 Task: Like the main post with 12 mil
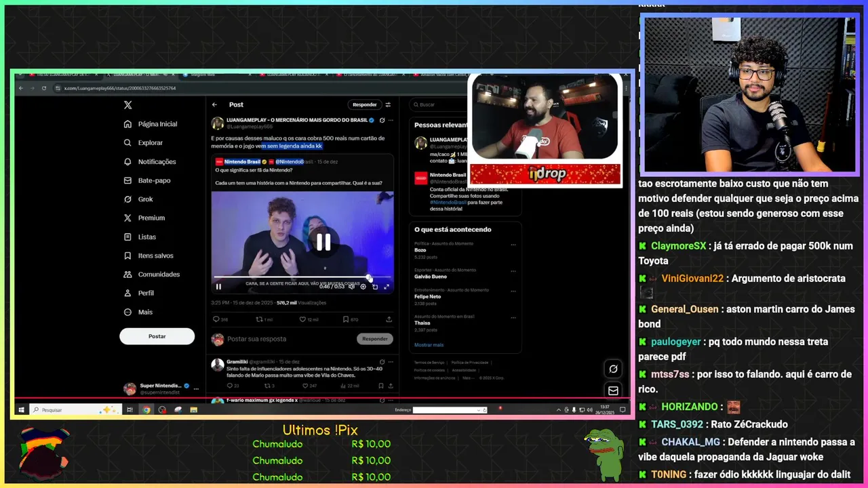click(303, 319)
